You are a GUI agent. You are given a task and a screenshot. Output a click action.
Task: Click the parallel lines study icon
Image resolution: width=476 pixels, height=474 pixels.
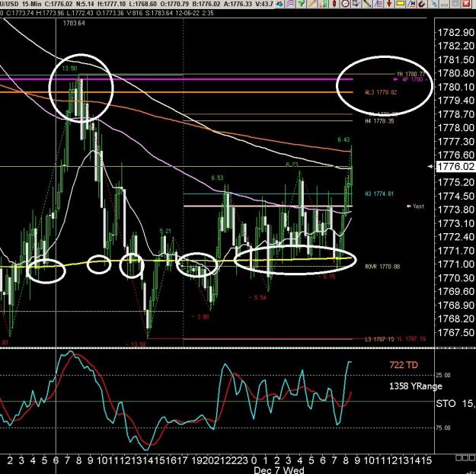point(378,4)
